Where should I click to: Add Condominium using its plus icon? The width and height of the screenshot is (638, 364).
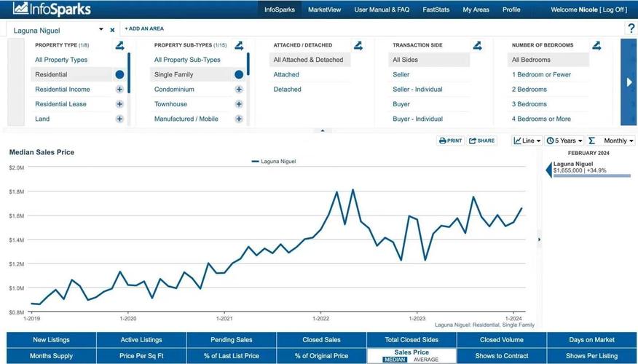(239, 90)
